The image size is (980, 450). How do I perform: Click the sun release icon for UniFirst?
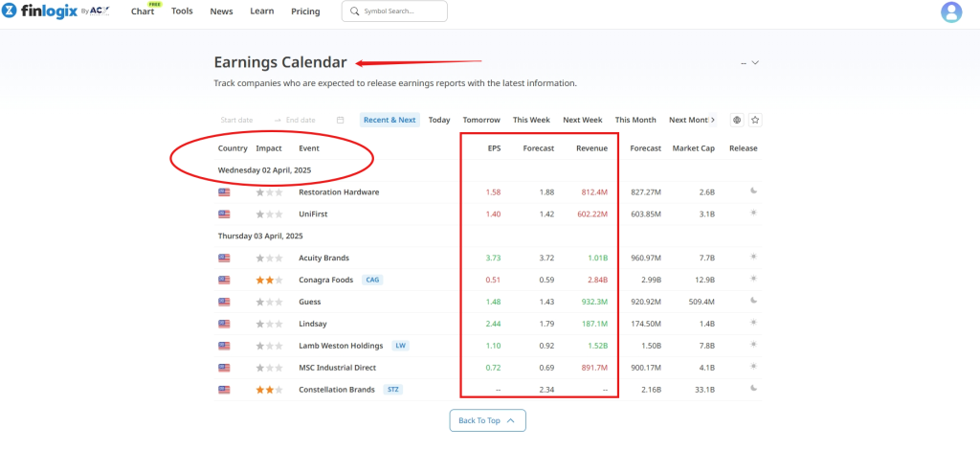(x=754, y=214)
